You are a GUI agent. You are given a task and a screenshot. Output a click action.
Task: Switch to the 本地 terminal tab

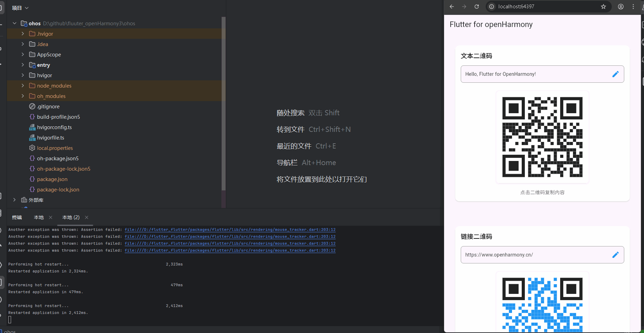click(x=39, y=217)
